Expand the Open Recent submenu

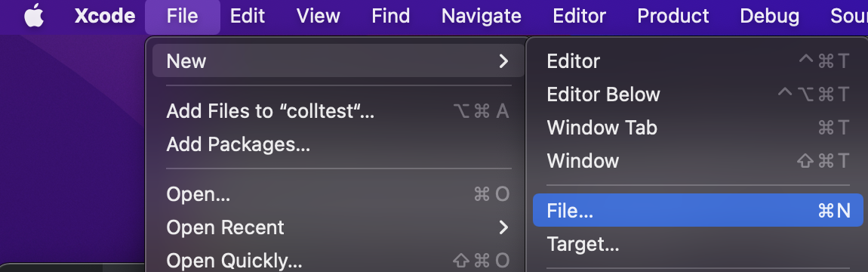pos(337,227)
